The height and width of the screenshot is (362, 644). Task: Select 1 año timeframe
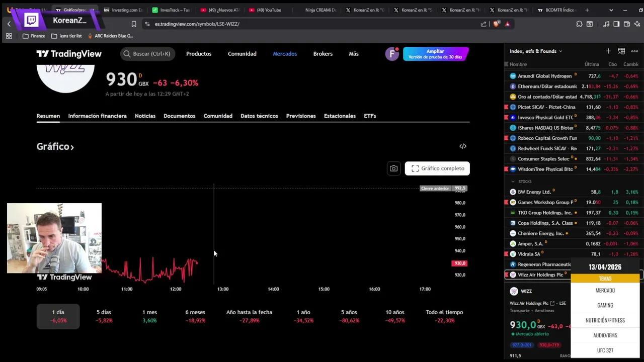(x=303, y=316)
